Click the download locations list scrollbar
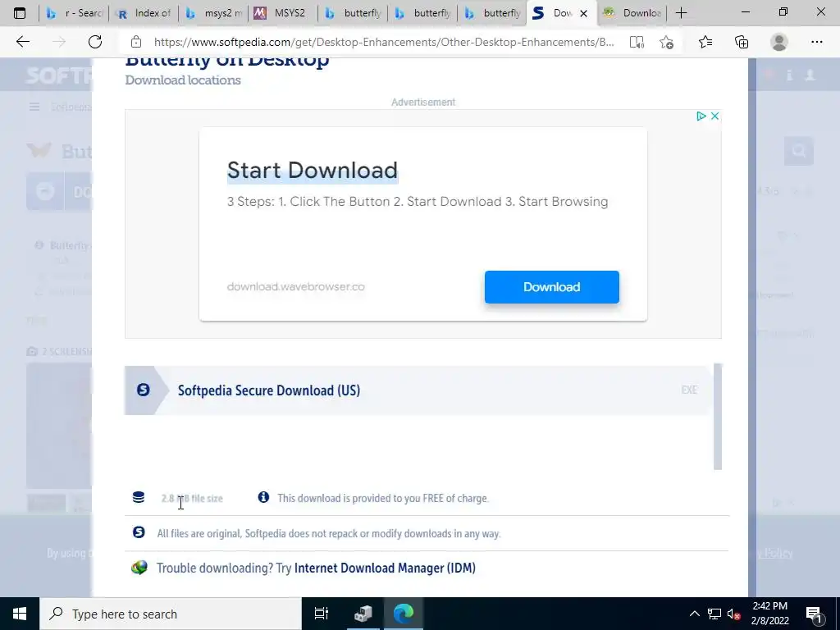 718,416
